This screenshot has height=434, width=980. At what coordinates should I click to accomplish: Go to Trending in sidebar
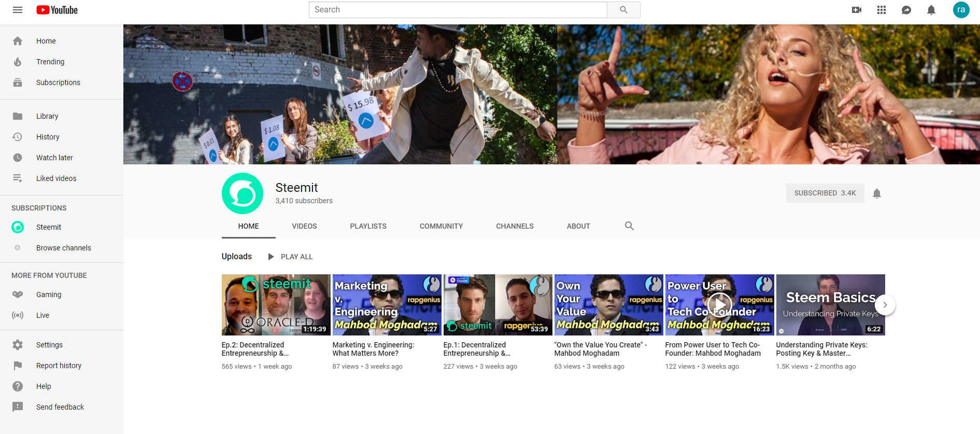tap(62, 62)
